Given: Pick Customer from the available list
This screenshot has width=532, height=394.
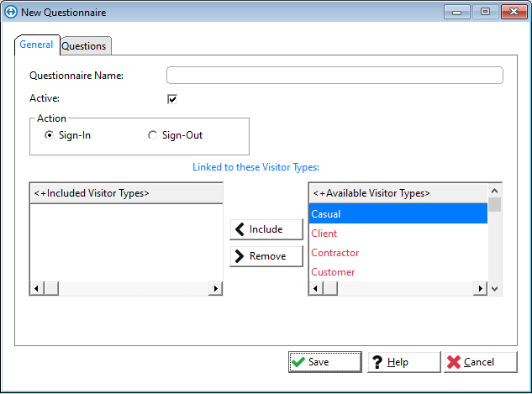Looking at the screenshot, I should [x=333, y=272].
